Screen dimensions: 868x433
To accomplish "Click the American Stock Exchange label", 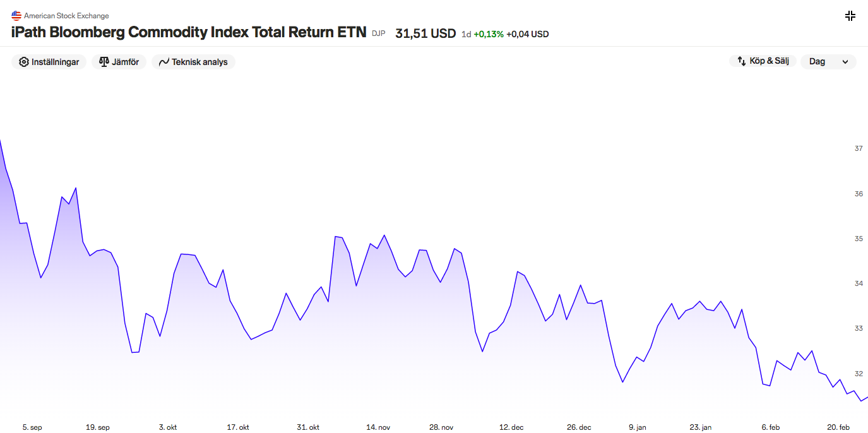I will tap(66, 16).
